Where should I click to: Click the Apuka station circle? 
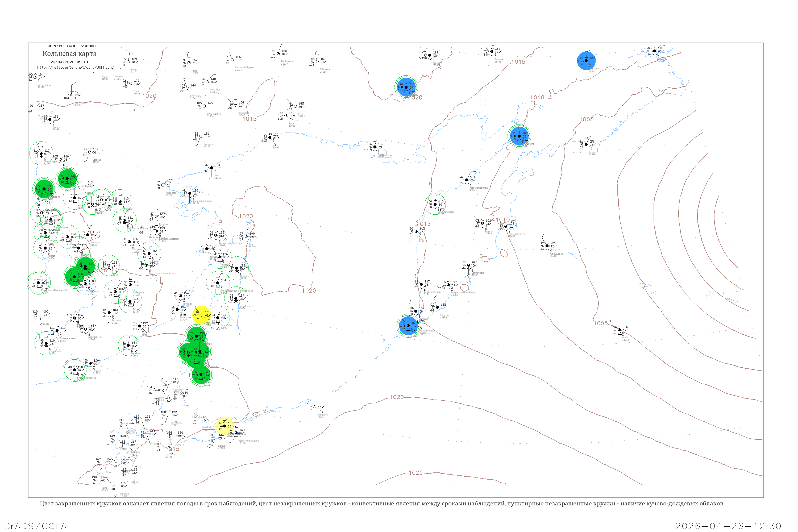point(586,144)
